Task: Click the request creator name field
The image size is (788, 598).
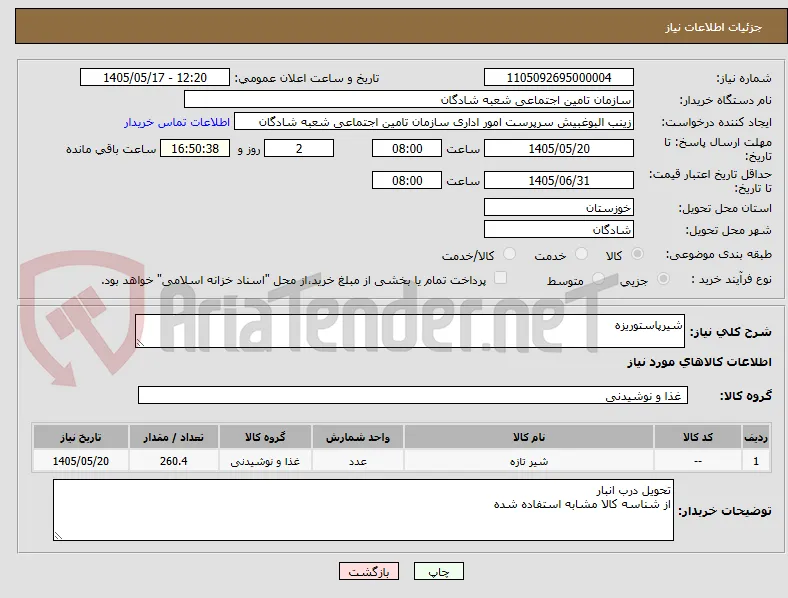Action: coord(434,122)
